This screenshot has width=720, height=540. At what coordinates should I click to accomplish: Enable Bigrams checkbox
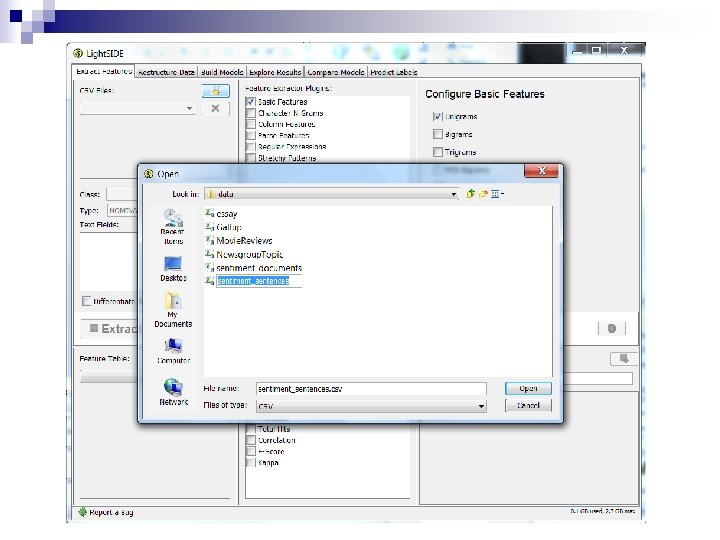pyautogui.click(x=438, y=134)
